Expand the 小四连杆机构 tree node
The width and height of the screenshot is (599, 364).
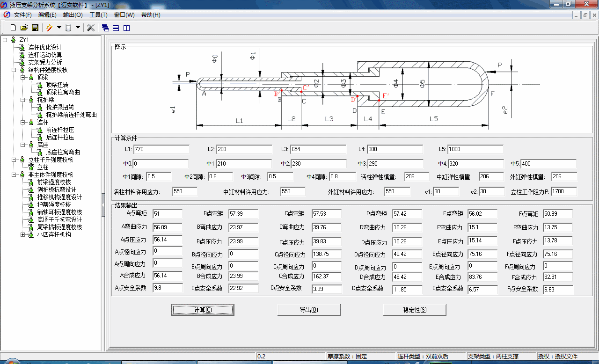click(x=23, y=234)
